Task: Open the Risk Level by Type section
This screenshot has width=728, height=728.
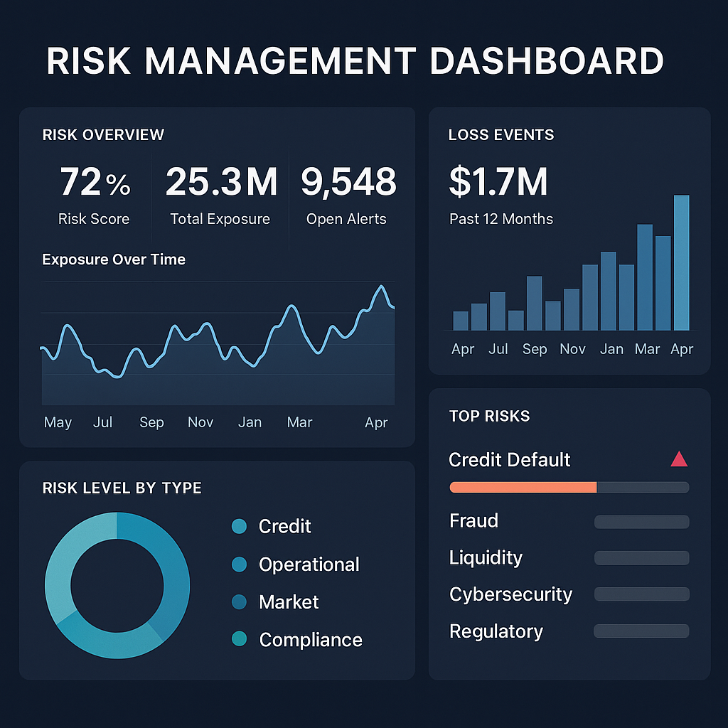Action: coord(122,488)
